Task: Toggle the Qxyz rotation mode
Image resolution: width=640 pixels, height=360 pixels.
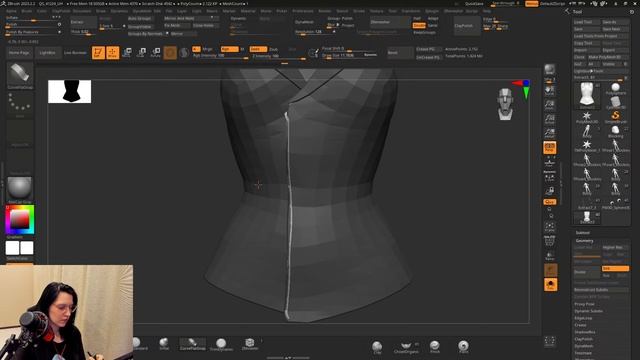Action: 550,202
